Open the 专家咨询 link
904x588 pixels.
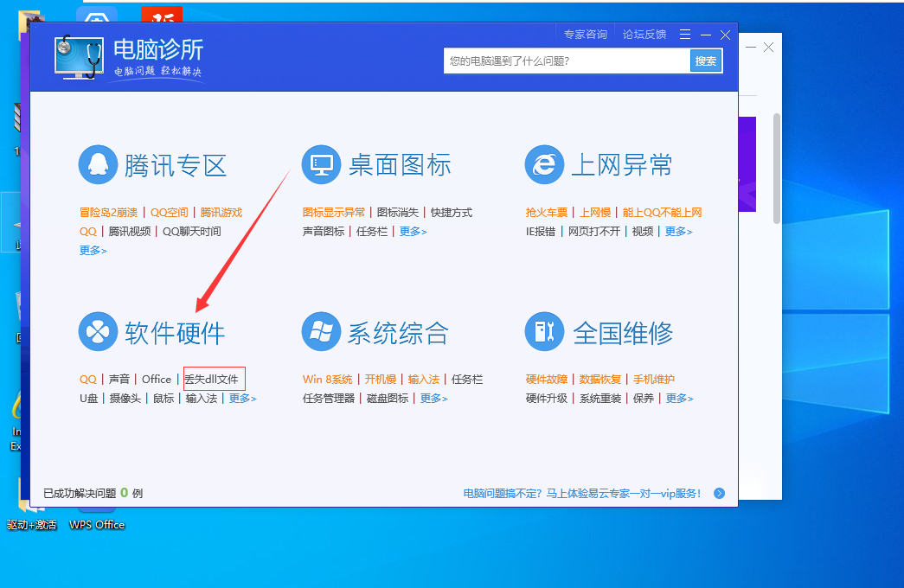point(585,35)
